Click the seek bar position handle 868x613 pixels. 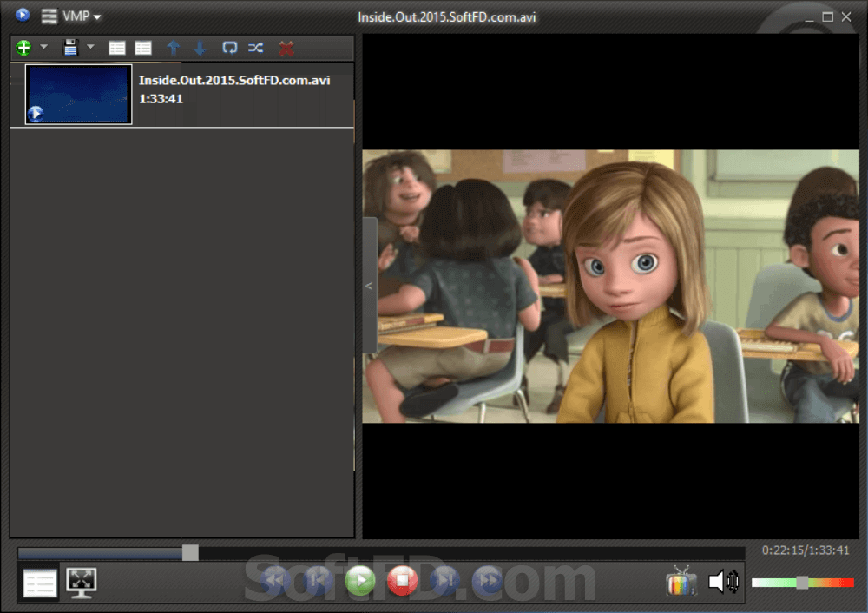(190, 552)
